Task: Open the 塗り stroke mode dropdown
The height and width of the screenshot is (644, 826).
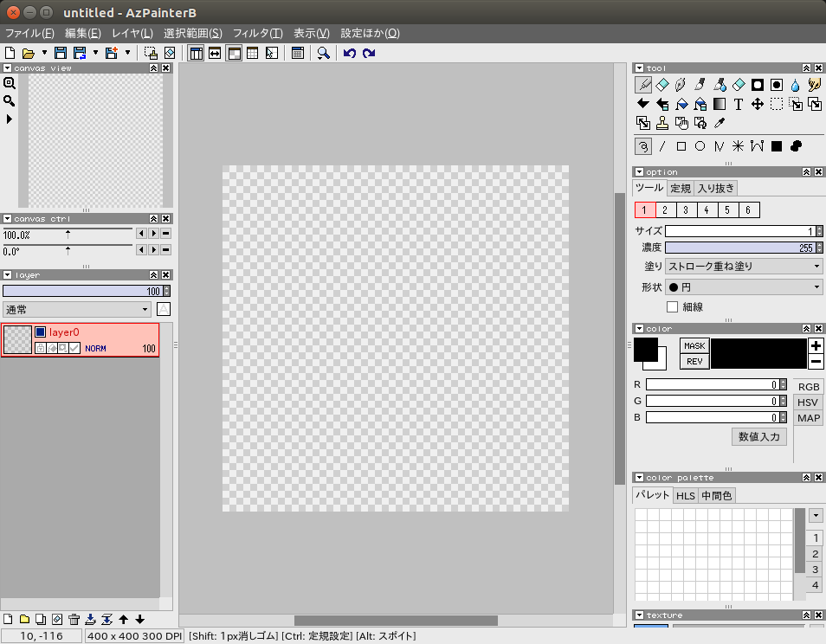Action: [744, 267]
